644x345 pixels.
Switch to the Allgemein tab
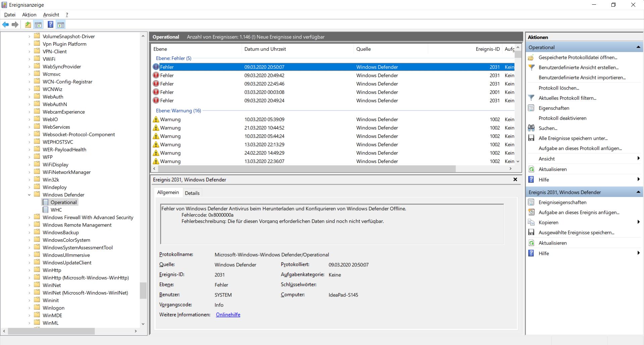(x=168, y=192)
